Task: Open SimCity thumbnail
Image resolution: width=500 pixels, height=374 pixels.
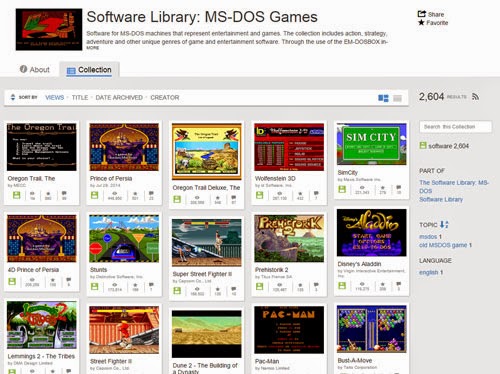Action: [371, 144]
